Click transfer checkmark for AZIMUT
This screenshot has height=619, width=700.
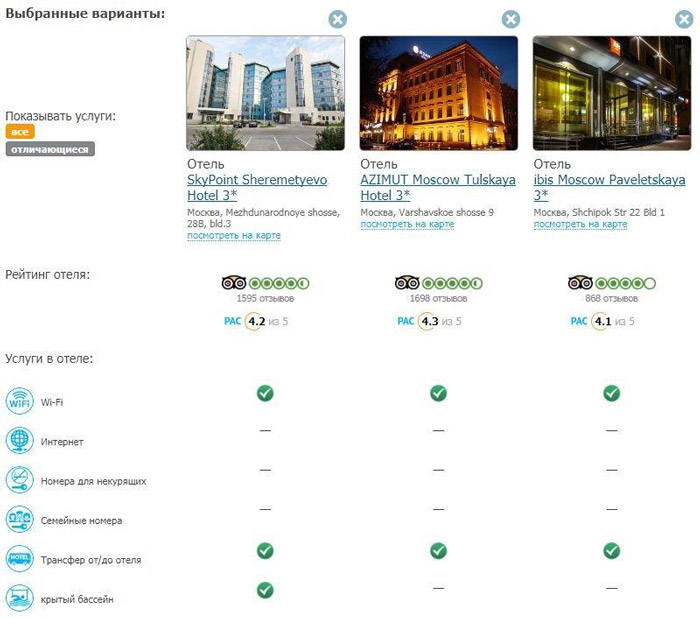pyautogui.click(x=438, y=551)
